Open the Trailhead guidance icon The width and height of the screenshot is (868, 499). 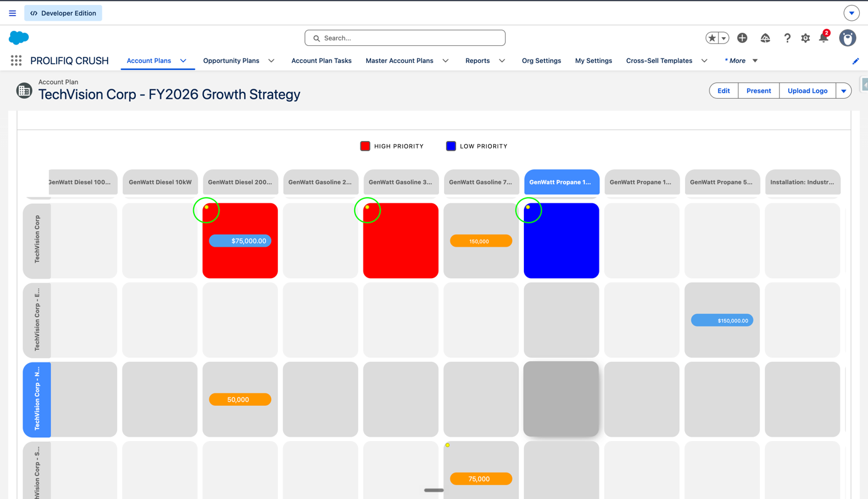tap(765, 38)
